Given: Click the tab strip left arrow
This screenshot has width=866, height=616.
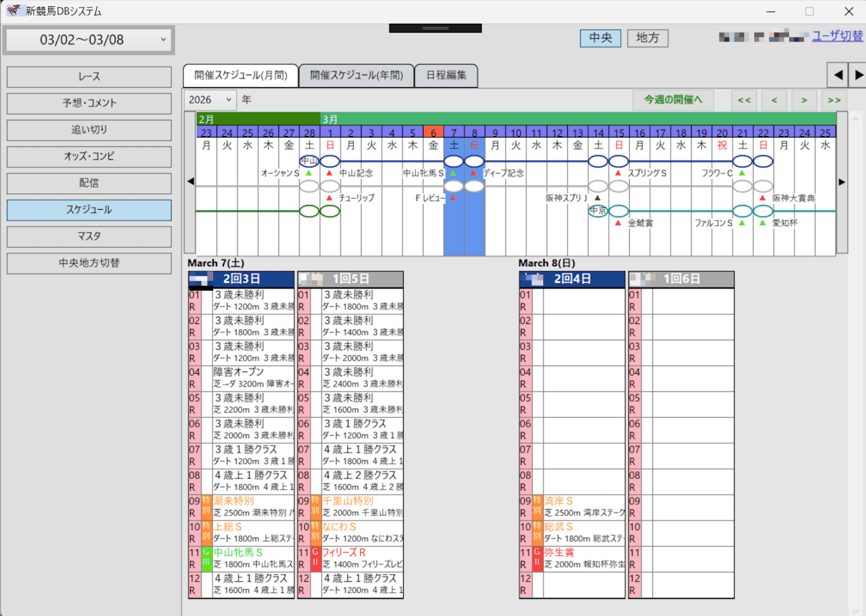Looking at the screenshot, I should (838, 75).
